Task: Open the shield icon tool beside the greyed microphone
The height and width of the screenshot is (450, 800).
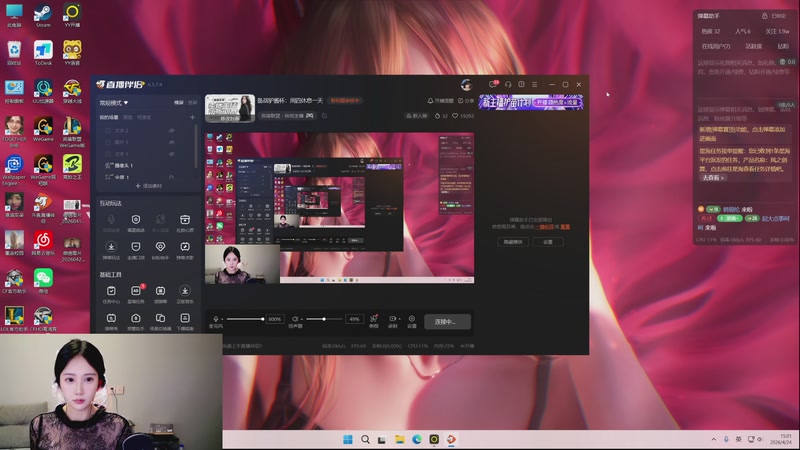Action: click(x=136, y=219)
